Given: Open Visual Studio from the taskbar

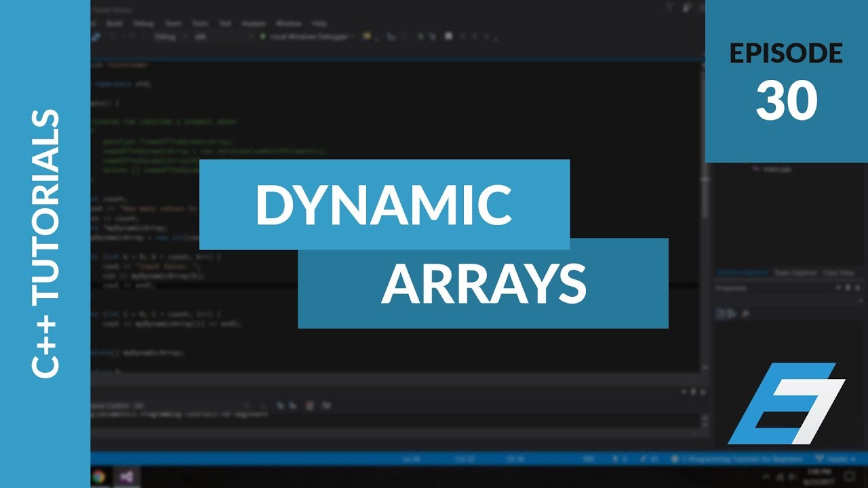Looking at the screenshot, I should point(126,476).
